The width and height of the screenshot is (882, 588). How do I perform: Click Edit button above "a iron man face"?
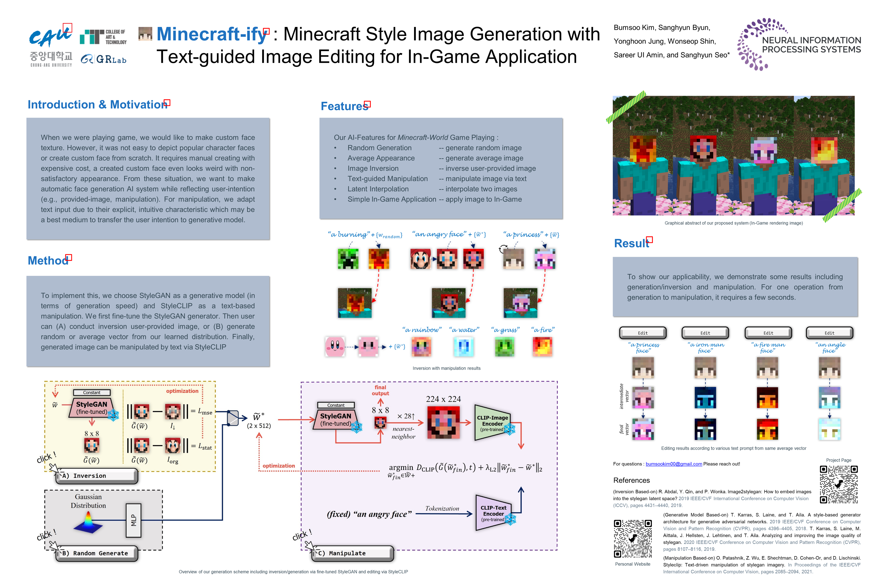(705, 333)
